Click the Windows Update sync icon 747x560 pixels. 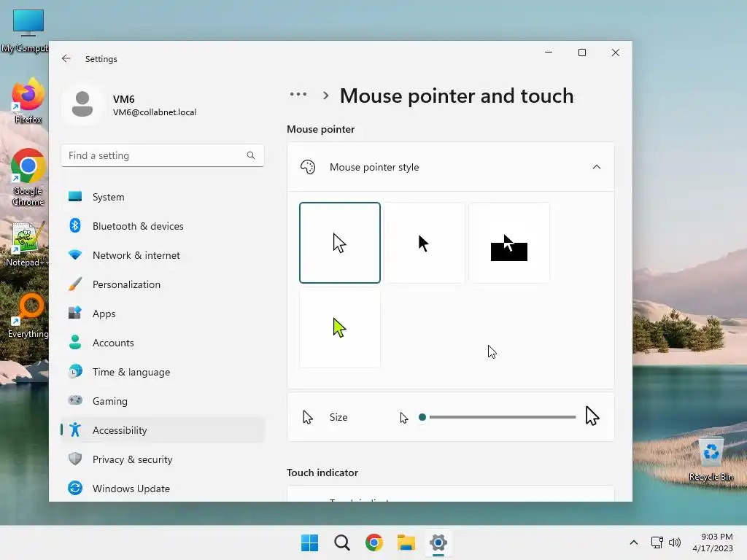(75, 488)
